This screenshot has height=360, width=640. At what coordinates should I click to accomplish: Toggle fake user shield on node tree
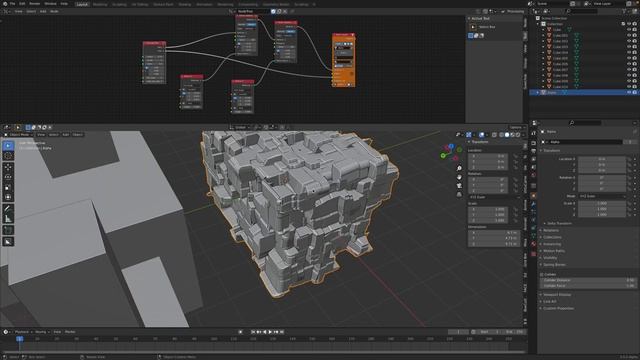click(273, 11)
